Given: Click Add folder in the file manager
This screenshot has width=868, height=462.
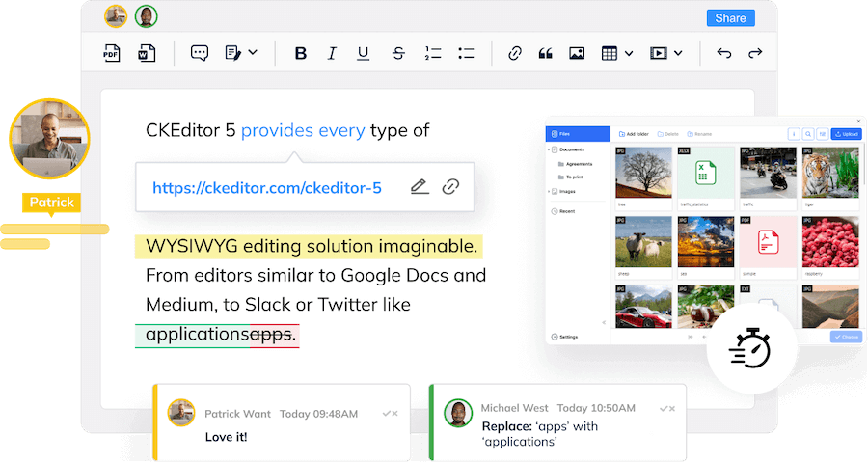Looking at the screenshot, I should [x=634, y=134].
